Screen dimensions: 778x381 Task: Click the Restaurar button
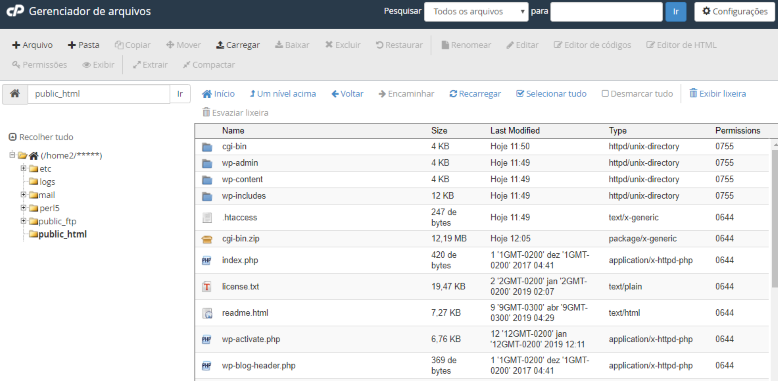tap(399, 45)
